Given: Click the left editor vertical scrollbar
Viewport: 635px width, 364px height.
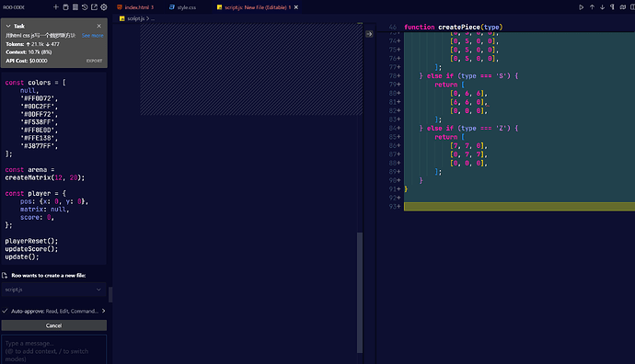Looking at the screenshot, I should point(360,293).
